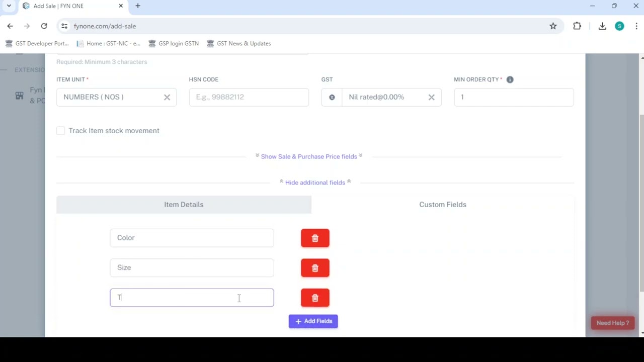Expand Show Sale & Purchase Price fields

pos(309,156)
